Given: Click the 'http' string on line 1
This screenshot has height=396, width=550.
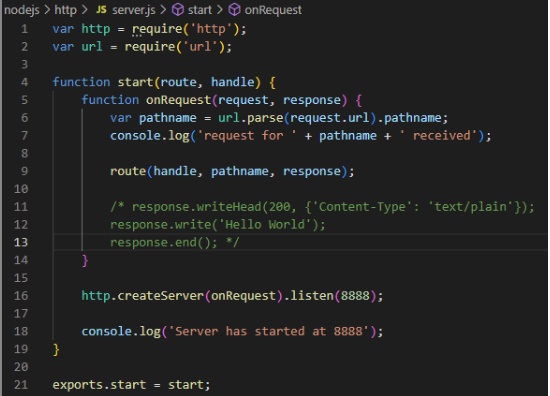Looking at the screenshot, I should click(211, 29).
